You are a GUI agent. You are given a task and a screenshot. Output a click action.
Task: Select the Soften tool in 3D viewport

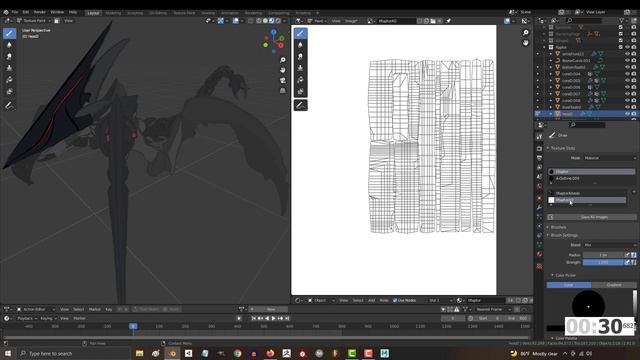point(9,45)
